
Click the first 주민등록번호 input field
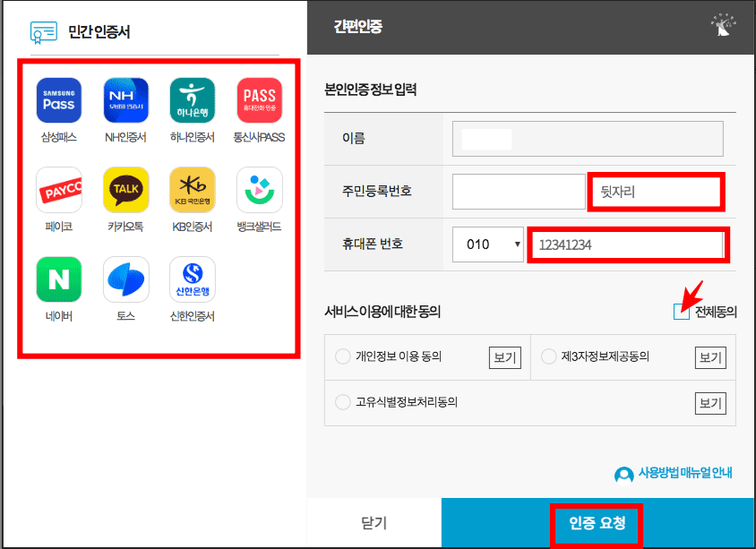519,192
